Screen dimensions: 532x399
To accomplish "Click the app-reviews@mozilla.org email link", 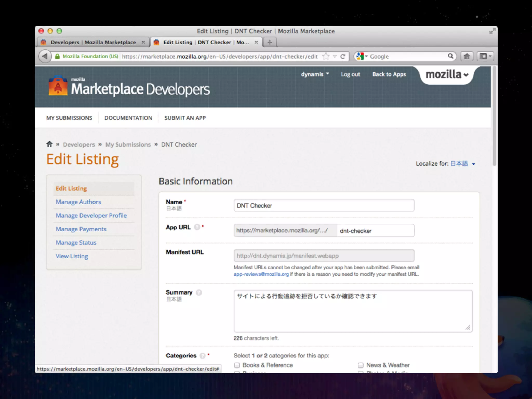I will click(261, 274).
